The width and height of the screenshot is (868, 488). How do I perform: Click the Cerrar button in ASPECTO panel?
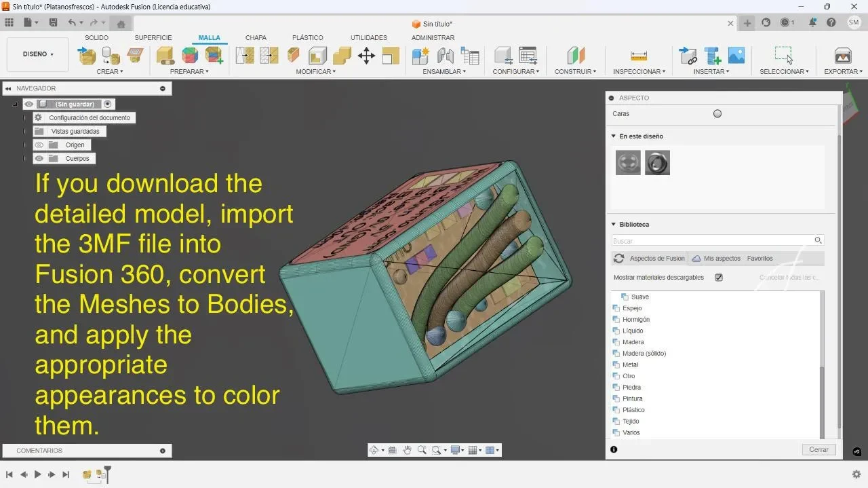click(818, 449)
